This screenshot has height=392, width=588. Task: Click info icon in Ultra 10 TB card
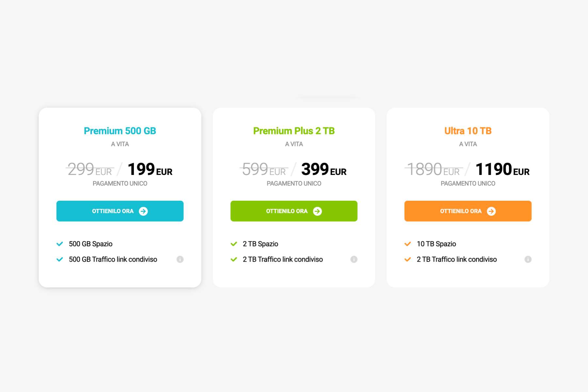pyautogui.click(x=528, y=259)
